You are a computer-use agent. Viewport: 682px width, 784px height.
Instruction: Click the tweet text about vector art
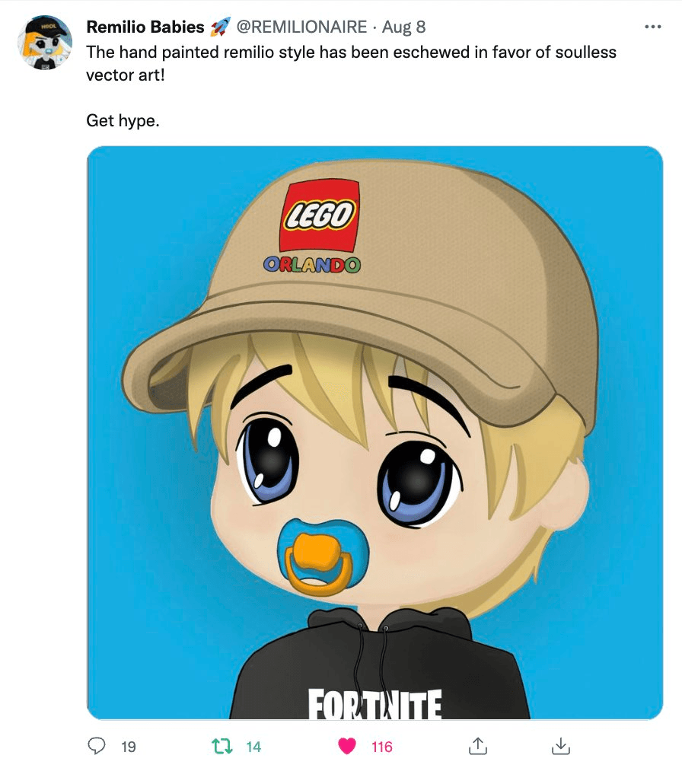pyautogui.click(x=351, y=63)
